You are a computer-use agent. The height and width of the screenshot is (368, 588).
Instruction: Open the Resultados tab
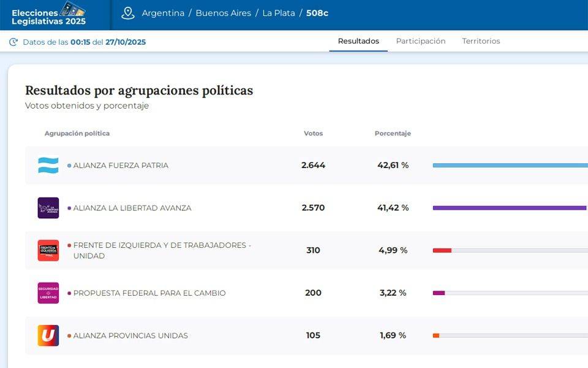[x=358, y=41]
